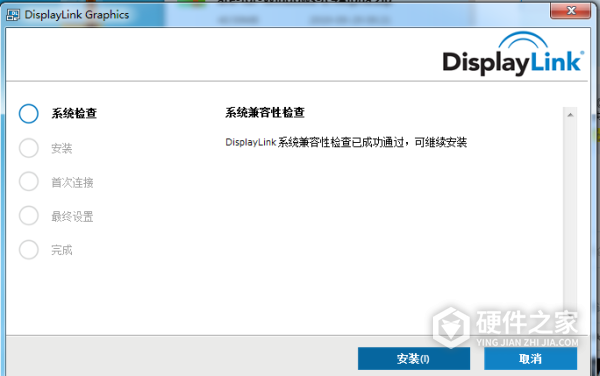Viewport: 600px width, 376px height.
Task: Click the DisplayLink Graphics title bar icon
Action: tap(13, 15)
